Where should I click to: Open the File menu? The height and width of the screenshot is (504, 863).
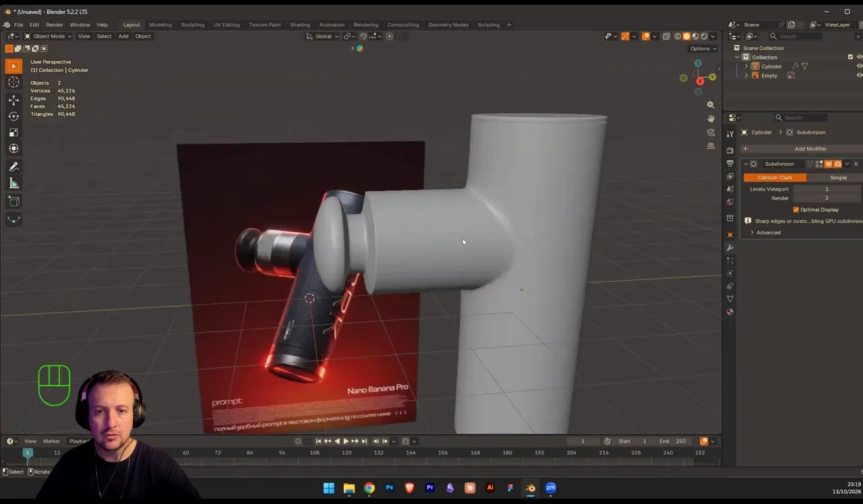[19, 25]
